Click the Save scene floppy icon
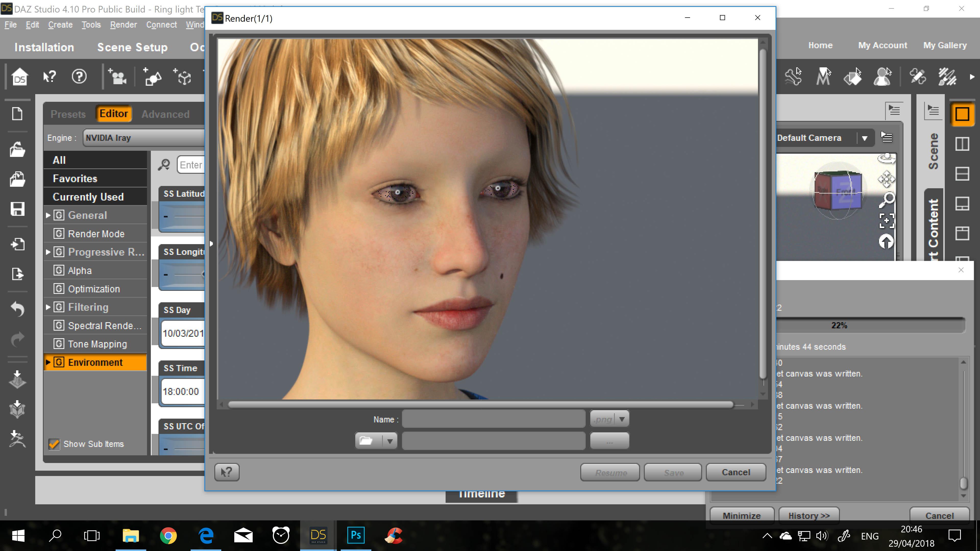The width and height of the screenshot is (980, 551). (x=17, y=209)
